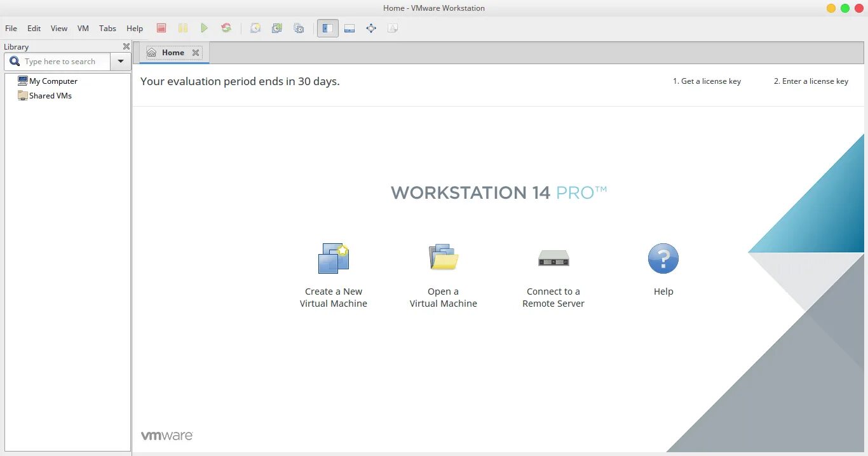The width and height of the screenshot is (868, 456).
Task: Open the Snapshot Manager toolbar icon
Action: 299,28
